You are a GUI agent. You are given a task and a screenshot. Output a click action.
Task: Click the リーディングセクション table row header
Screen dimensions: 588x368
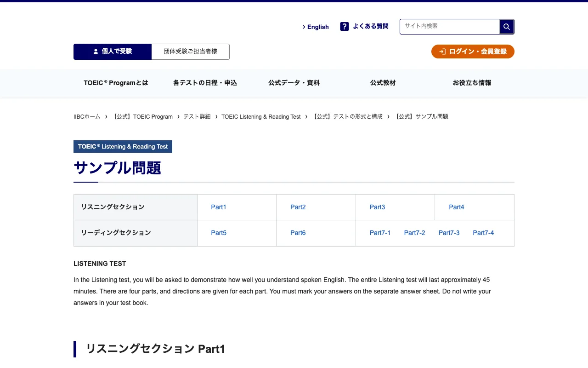click(136, 233)
